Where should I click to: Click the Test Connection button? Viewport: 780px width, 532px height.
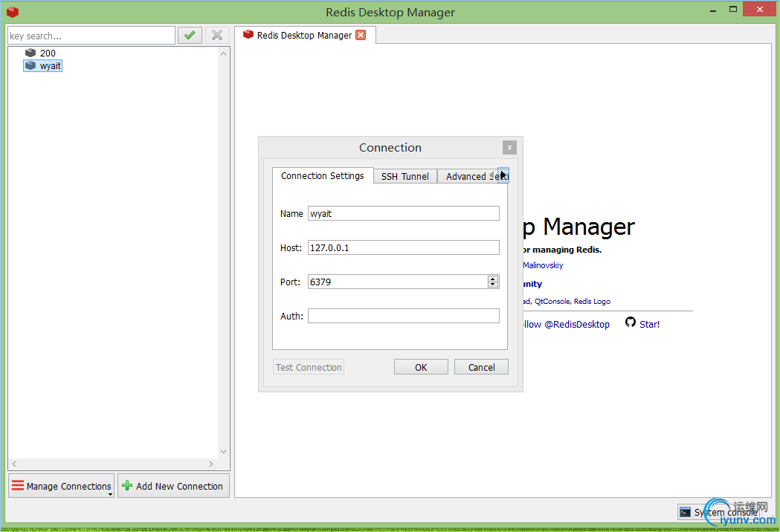(309, 368)
